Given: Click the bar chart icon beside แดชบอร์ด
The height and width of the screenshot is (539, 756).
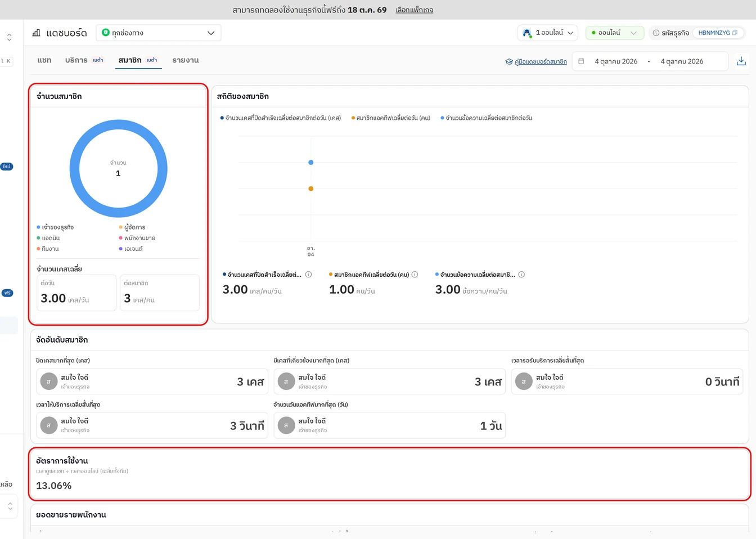Looking at the screenshot, I should (37, 33).
